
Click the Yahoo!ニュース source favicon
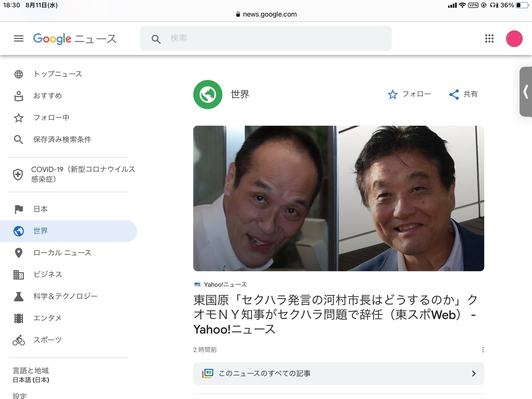tap(198, 285)
